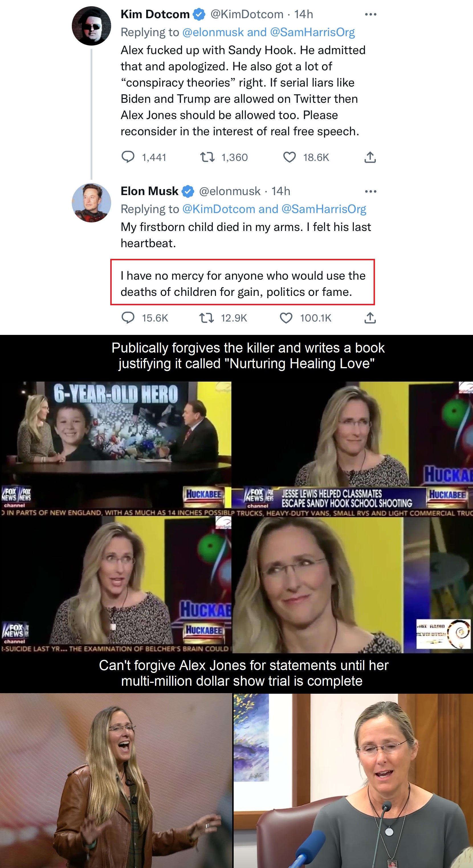The height and width of the screenshot is (868, 473).
Task: Share Elon Musk's tweet
Action: 370,318
